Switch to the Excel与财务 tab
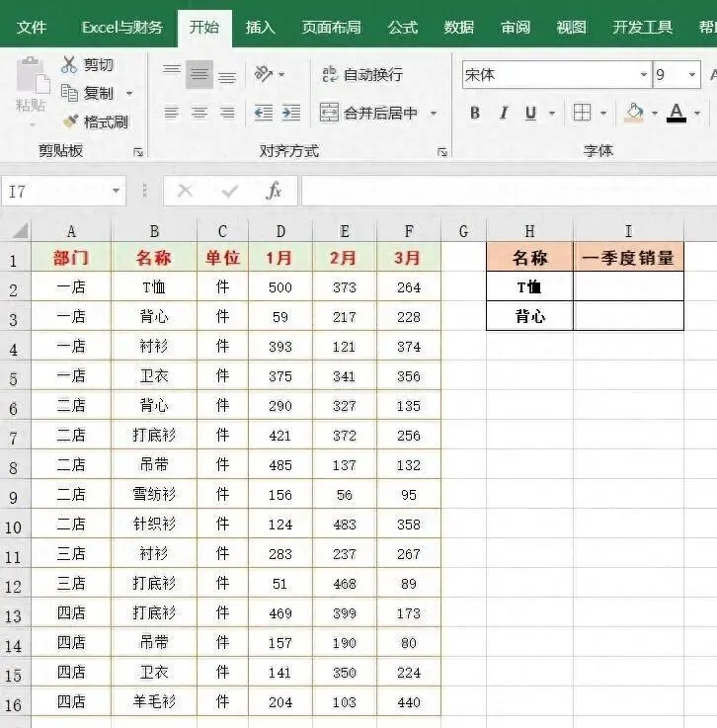This screenshot has width=717, height=728. 122,28
